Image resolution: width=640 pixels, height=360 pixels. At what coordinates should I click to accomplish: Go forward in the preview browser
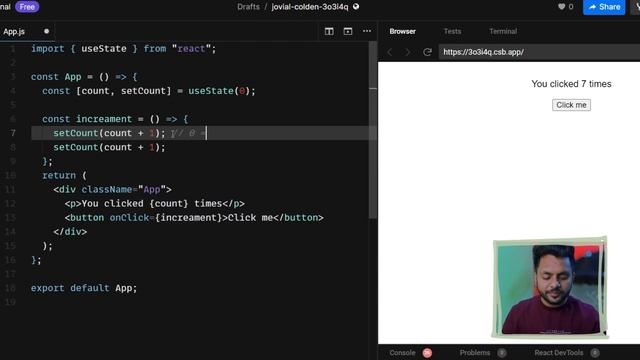point(407,52)
